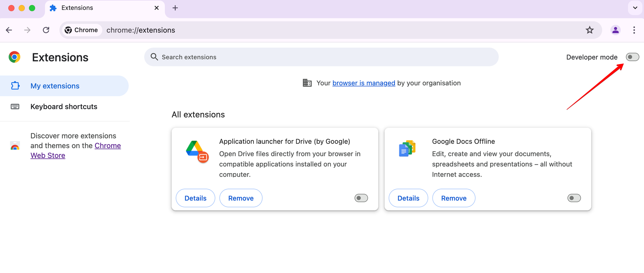644x273 pixels.
Task: Select My extensions in sidebar
Action: click(55, 86)
